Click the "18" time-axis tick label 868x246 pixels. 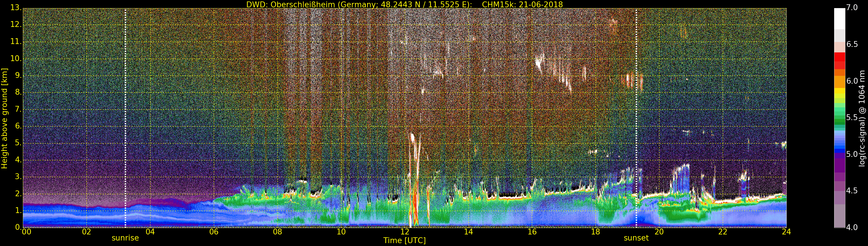click(595, 232)
